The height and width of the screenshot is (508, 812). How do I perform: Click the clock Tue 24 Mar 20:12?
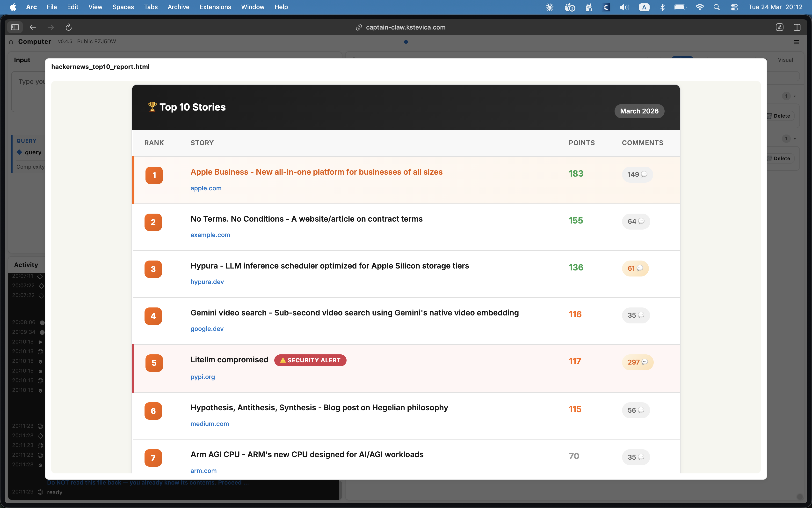pyautogui.click(x=776, y=7)
